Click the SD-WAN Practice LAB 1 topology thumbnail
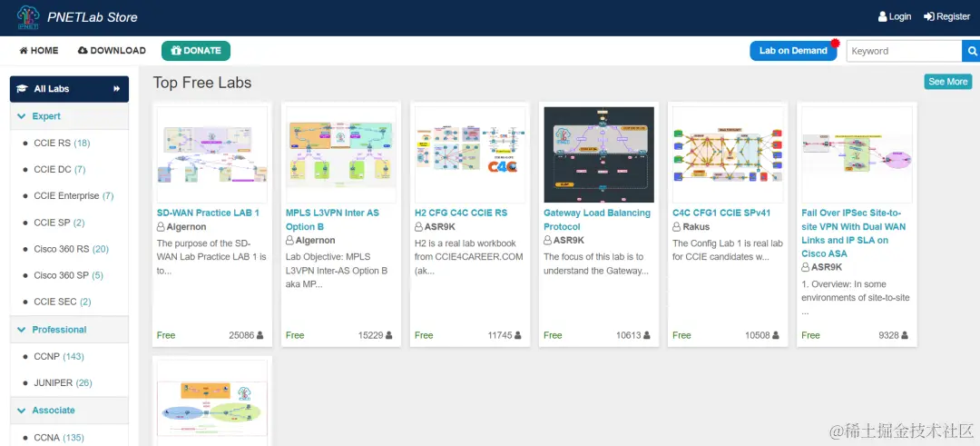 212,154
